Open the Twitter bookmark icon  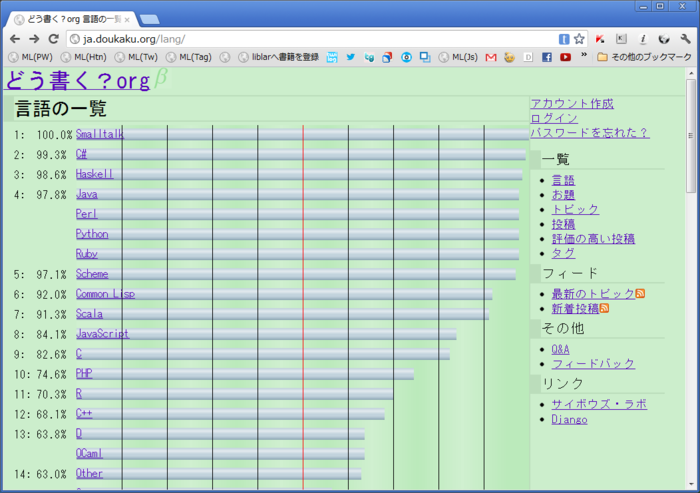pyautogui.click(x=350, y=57)
